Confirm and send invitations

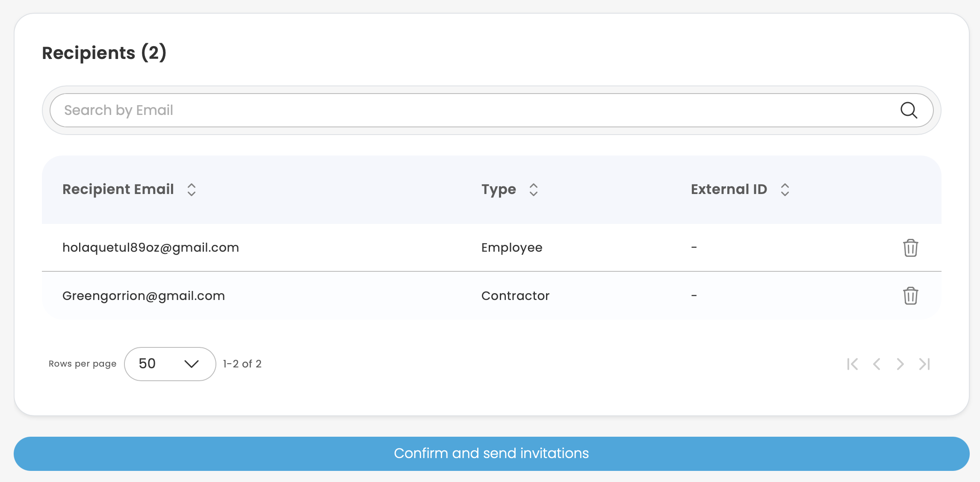point(491,453)
